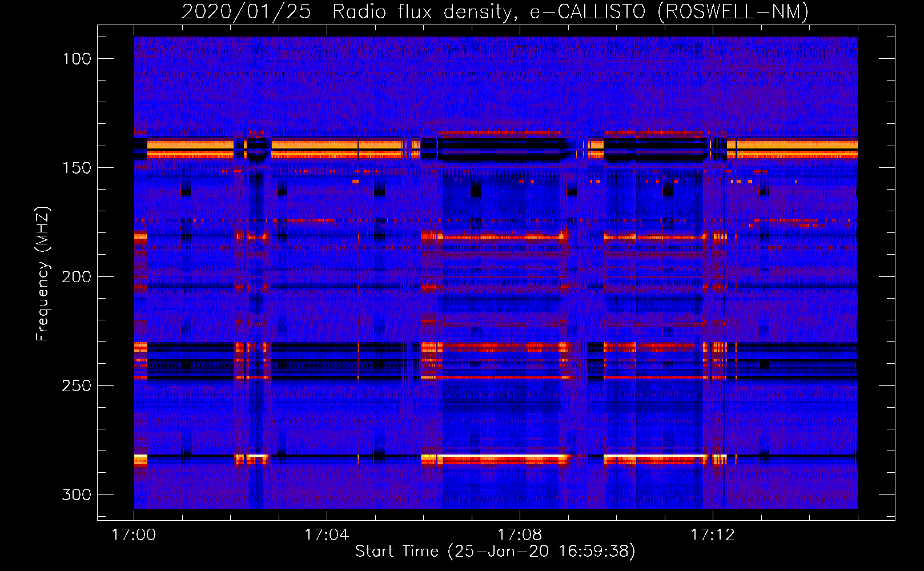Click the Start Time axis label
Viewport: 924px width, 571px height.
pos(495,551)
